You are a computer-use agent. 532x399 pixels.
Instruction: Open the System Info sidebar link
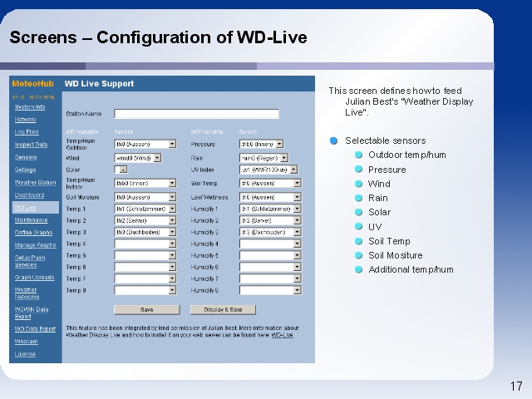[30, 107]
